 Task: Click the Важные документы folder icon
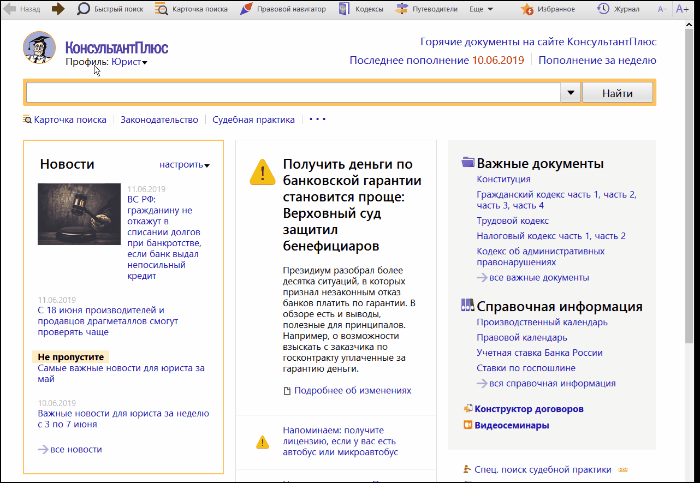[x=468, y=162]
